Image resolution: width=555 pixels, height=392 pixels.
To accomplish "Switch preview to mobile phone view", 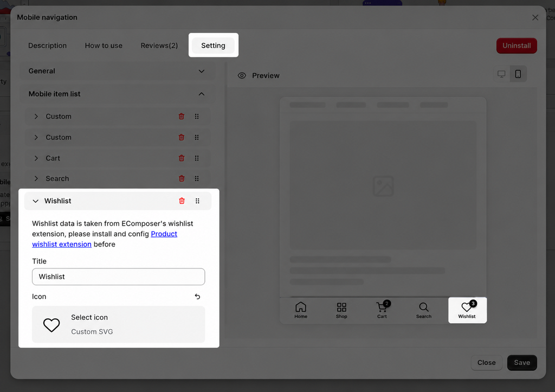I will pyautogui.click(x=518, y=74).
